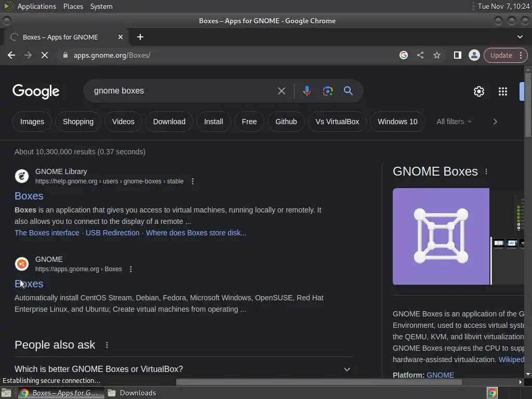The width and height of the screenshot is (532, 399).
Task: Share this page via share icon
Action: click(x=420, y=55)
